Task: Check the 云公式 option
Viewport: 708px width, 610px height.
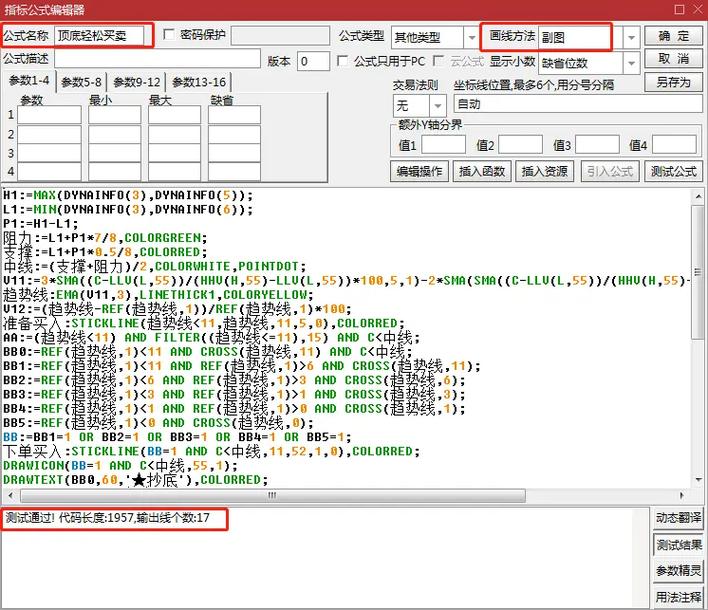Action: point(440,61)
